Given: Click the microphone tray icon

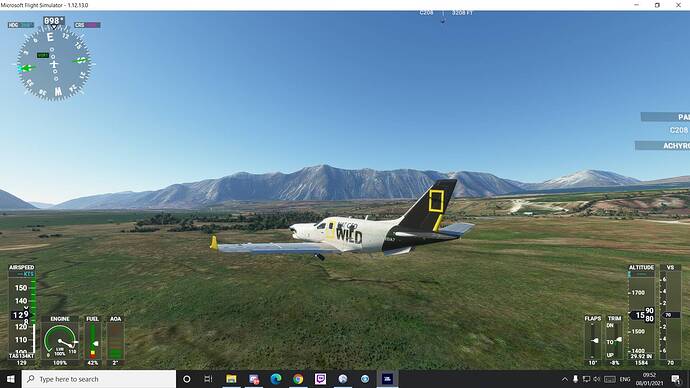Looking at the screenshot, I should pos(575,379).
